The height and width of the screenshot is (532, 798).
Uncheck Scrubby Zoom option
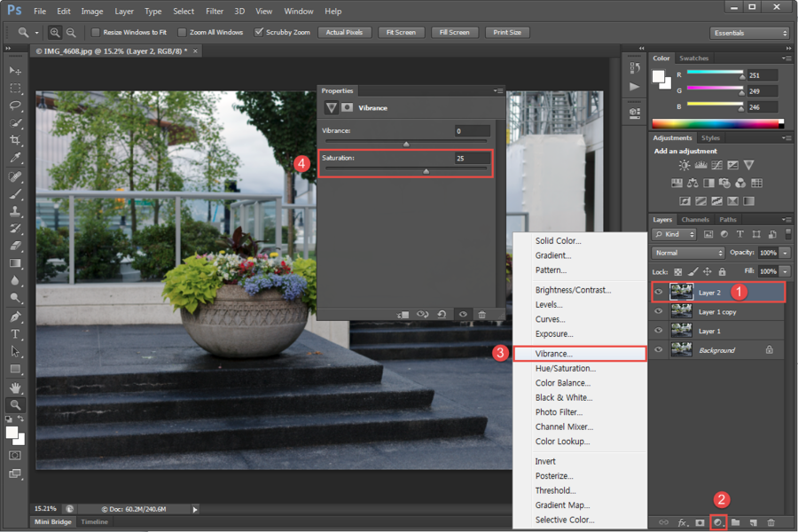(x=259, y=32)
